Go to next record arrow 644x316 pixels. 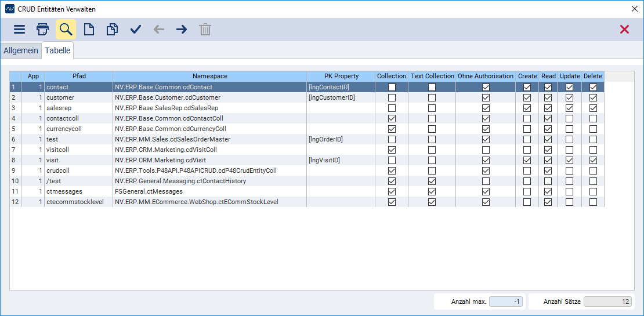(182, 30)
